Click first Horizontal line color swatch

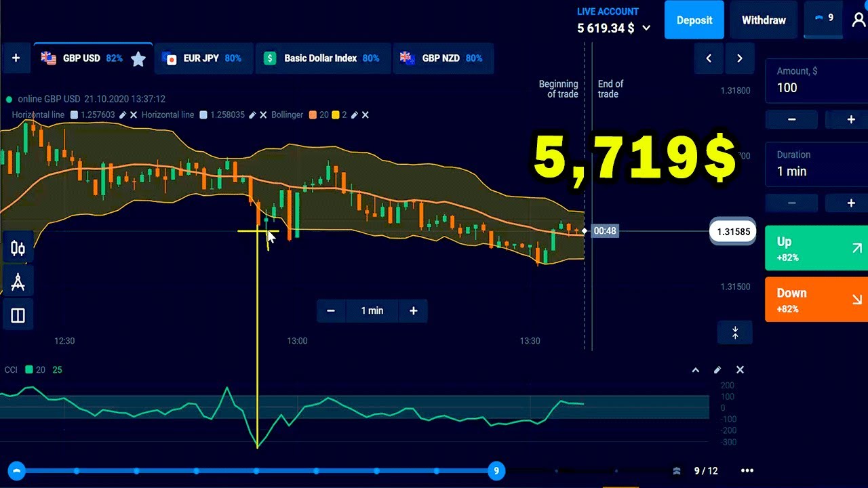point(74,115)
